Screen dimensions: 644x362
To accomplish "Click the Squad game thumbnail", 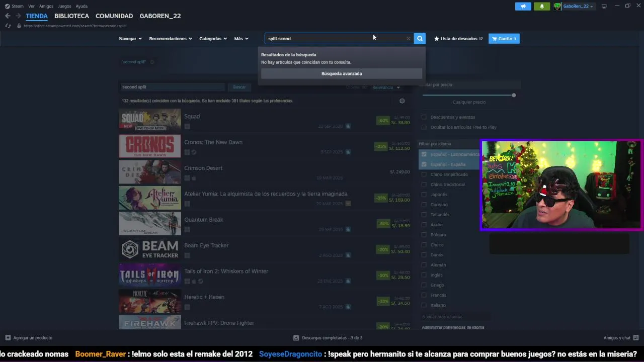I will tap(150, 120).
